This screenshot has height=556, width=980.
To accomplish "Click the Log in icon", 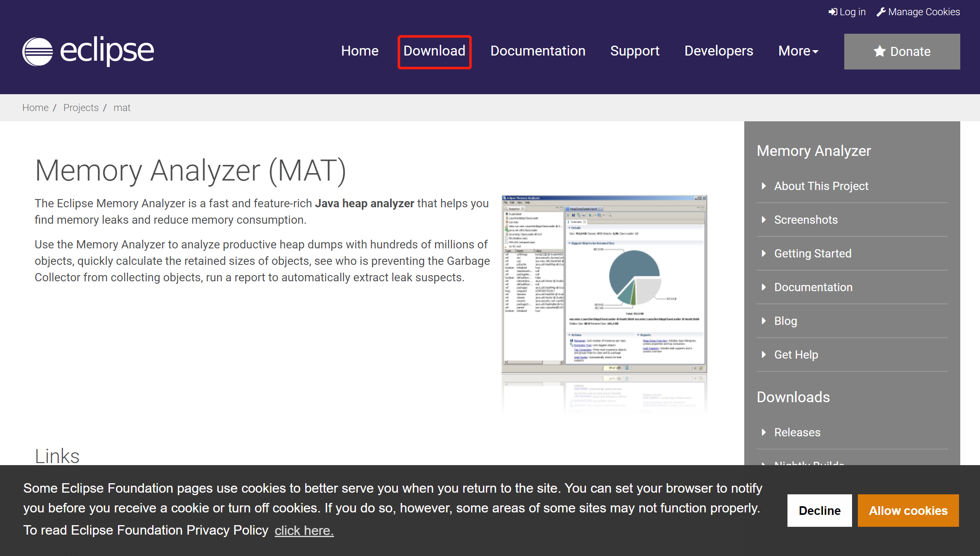I will pyautogui.click(x=833, y=12).
